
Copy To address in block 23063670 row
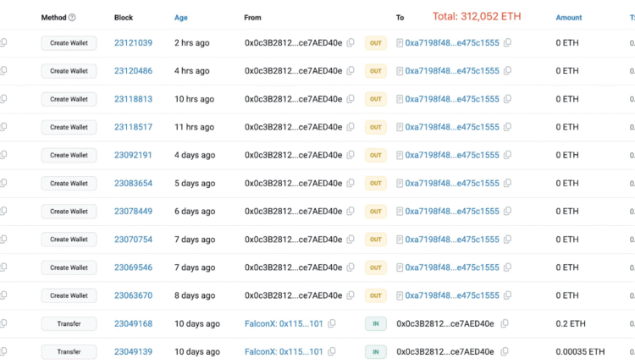(x=507, y=295)
